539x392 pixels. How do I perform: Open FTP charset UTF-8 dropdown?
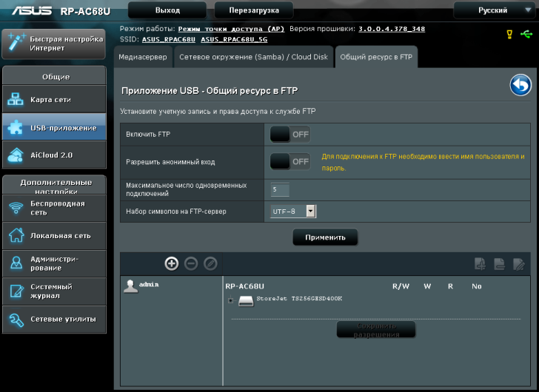293,211
